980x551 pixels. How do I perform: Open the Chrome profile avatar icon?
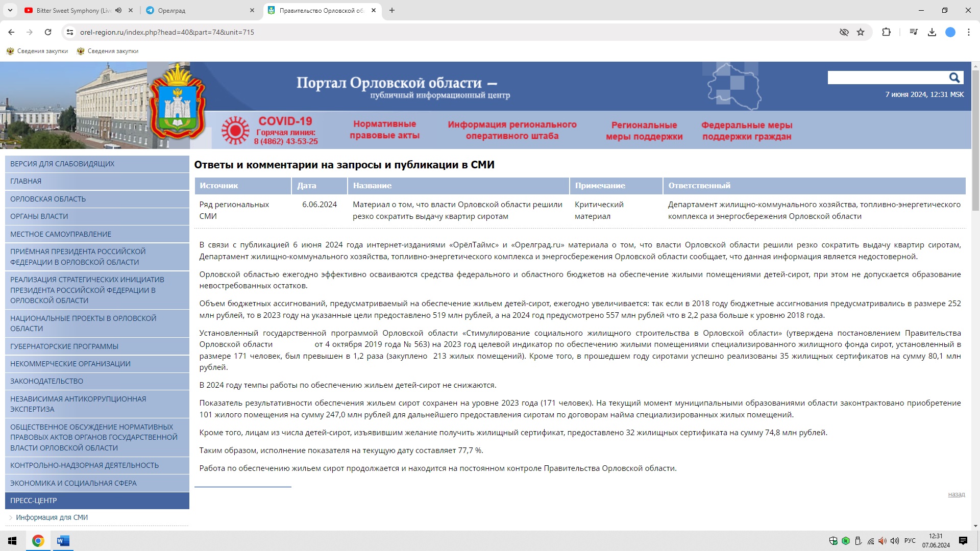pyautogui.click(x=950, y=32)
